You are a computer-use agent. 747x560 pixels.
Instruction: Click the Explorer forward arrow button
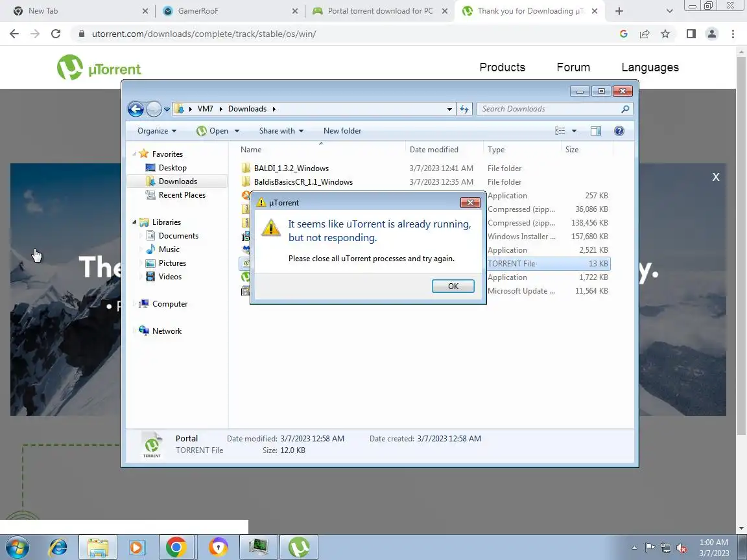coord(154,109)
